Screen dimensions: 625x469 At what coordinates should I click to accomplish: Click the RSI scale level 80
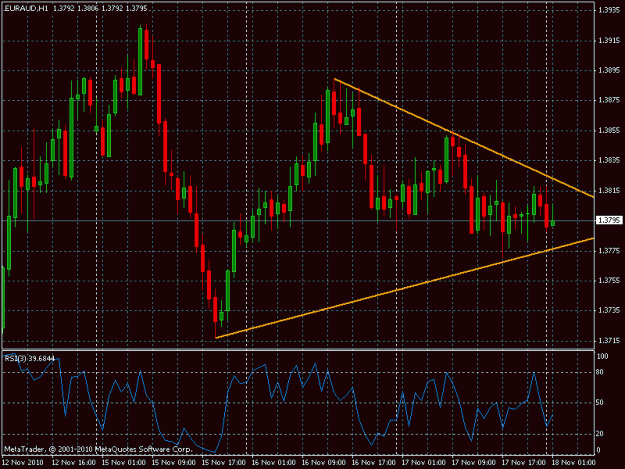(600, 372)
